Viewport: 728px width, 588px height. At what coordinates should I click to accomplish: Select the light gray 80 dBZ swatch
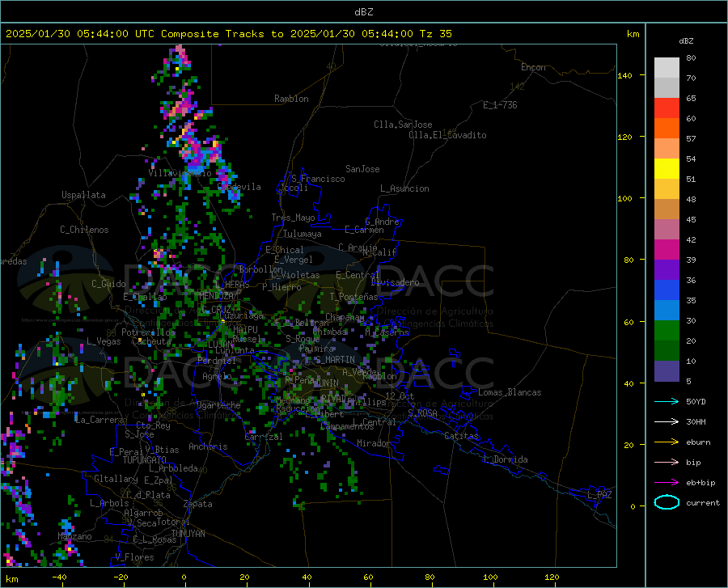pos(667,68)
